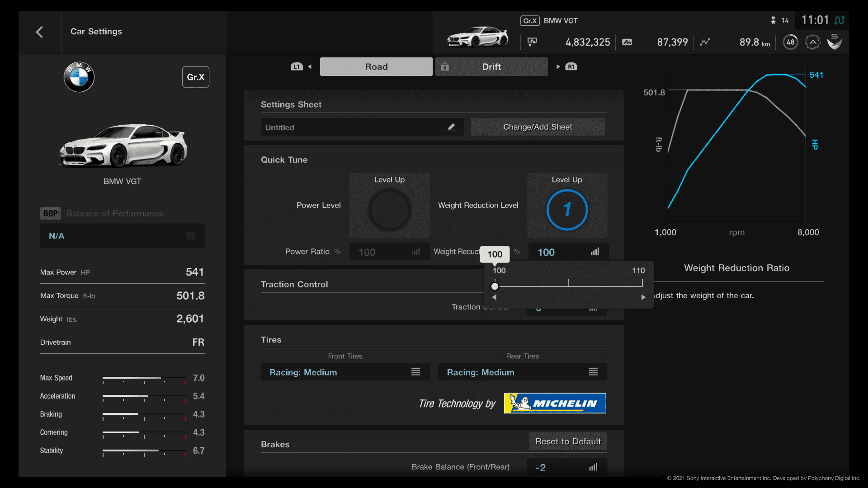Click the pencil icon to rename sheet
The width and height of the screenshot is (868, 488).
point(451,127)
